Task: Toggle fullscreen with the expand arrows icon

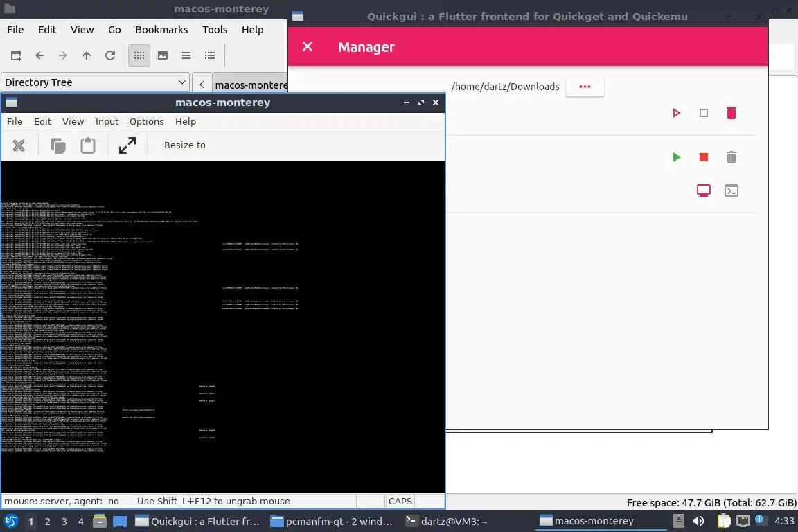Action: click(x=127, y=145)
